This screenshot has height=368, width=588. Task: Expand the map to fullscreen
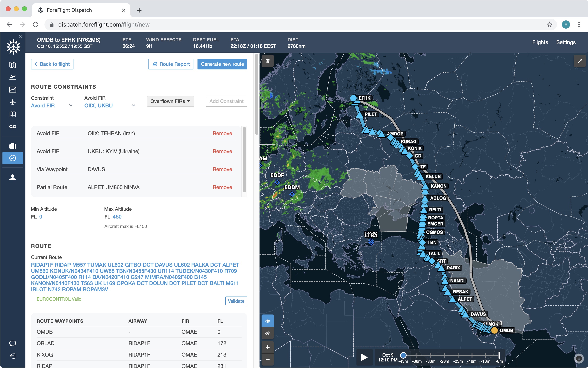[x=579, y=61]
